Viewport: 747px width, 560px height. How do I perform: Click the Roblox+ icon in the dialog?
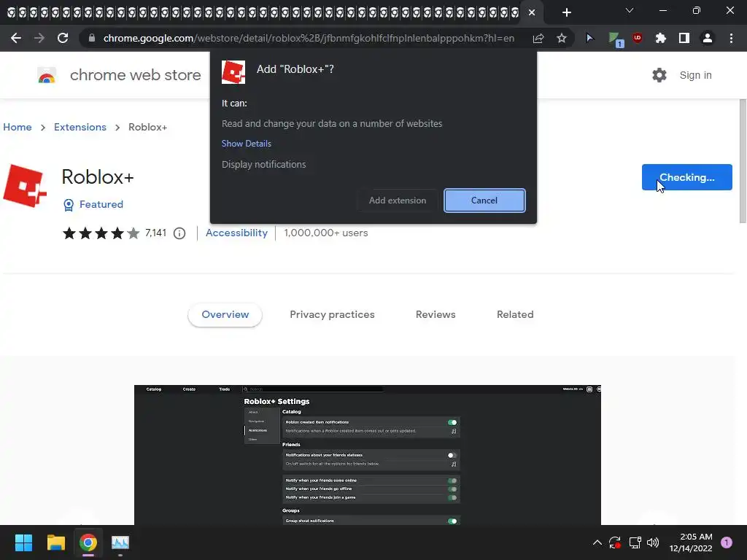coord(233,72)
